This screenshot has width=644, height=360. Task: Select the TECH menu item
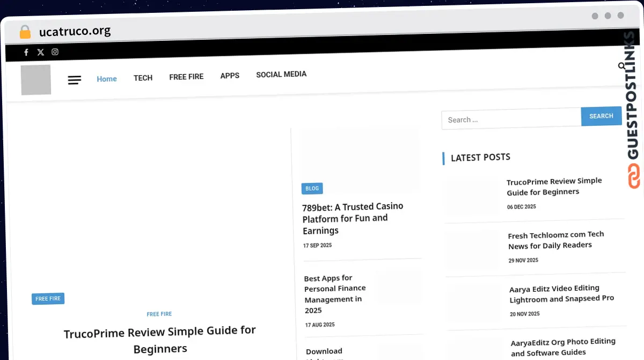click(x=143, y=77)
